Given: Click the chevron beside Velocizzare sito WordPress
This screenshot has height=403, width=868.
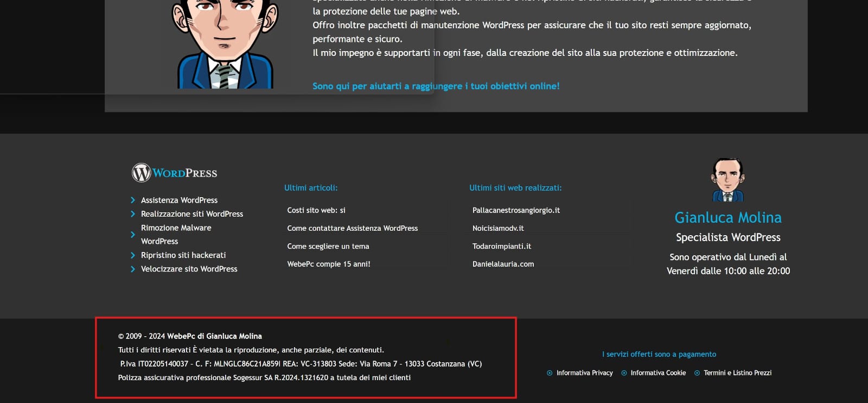Looking at the screenshot, I should tap(133, 269).
